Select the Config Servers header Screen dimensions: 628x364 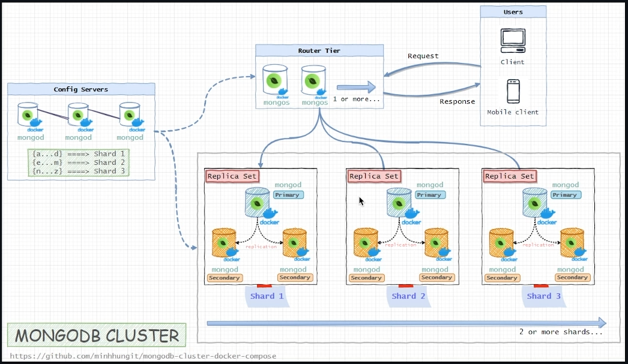[81, 89]
